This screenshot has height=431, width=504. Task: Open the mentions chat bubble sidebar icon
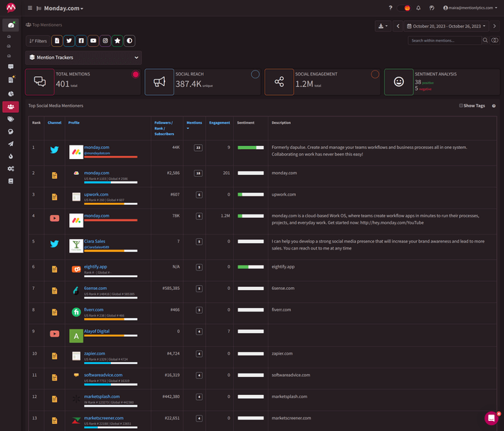[11, 66]
